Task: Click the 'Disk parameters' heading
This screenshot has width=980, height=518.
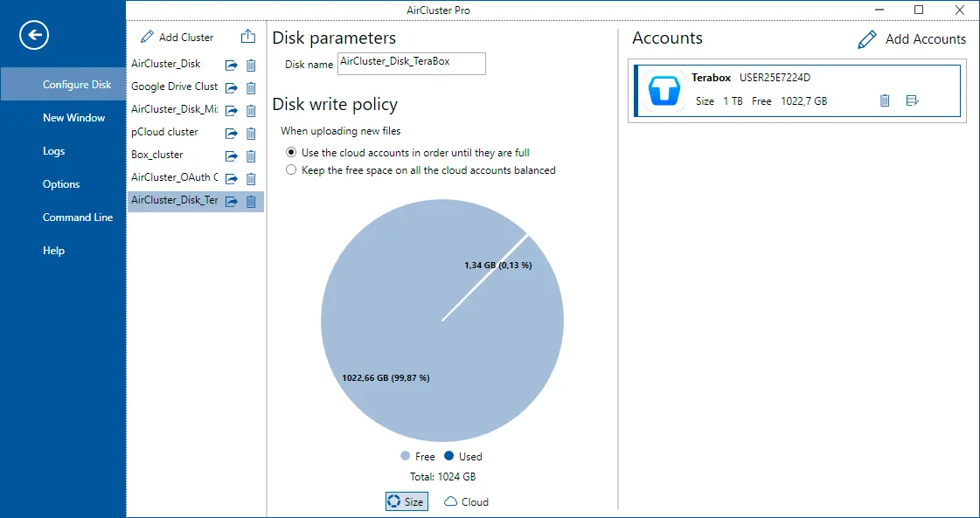Action: pos(334,38)
